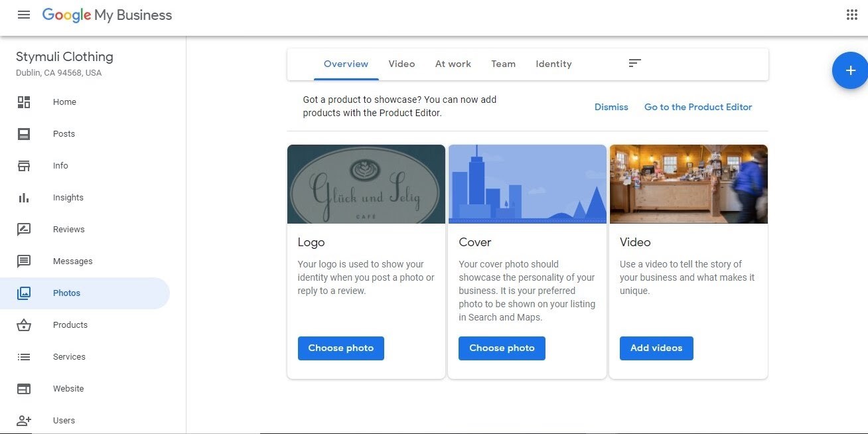Choose photo for the Cover
The width and height of the screenshot is (868, 434).
click(x=502, y=348)
